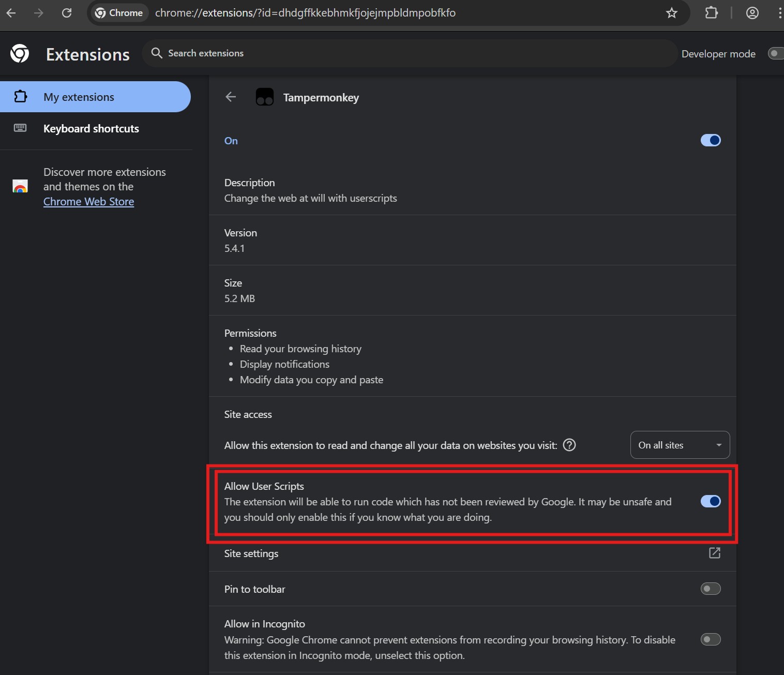Click the site access help question mark
784x675 pixels.
(x=569, y=445)
